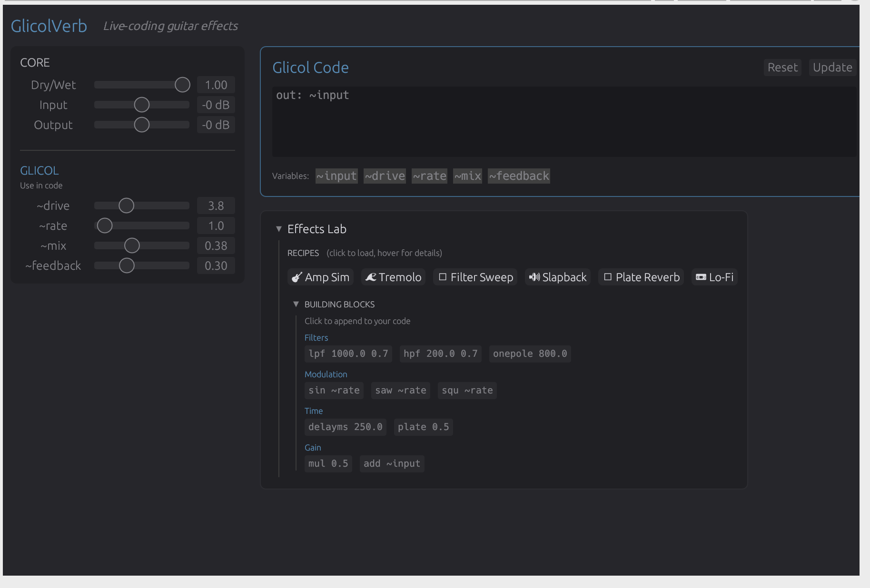Load the Filter Sweep recipe
This screenshot has height=588, width=870.
tap(475, 277)
